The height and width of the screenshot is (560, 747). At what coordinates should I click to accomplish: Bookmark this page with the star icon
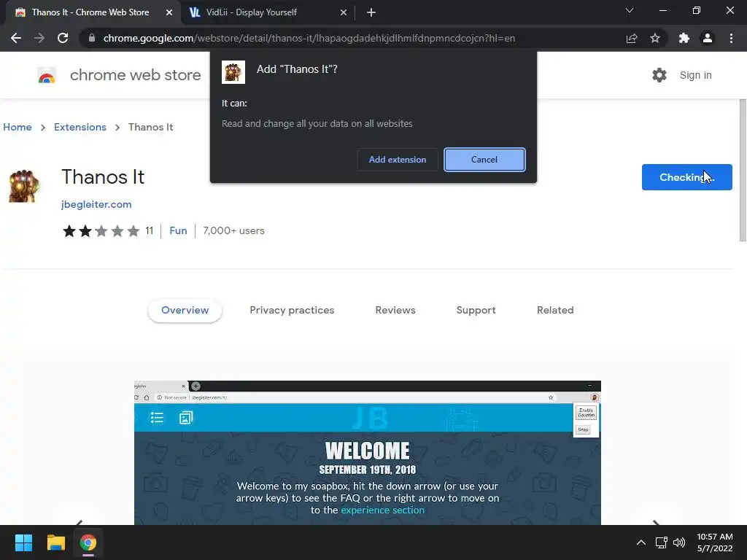[655, 38]
